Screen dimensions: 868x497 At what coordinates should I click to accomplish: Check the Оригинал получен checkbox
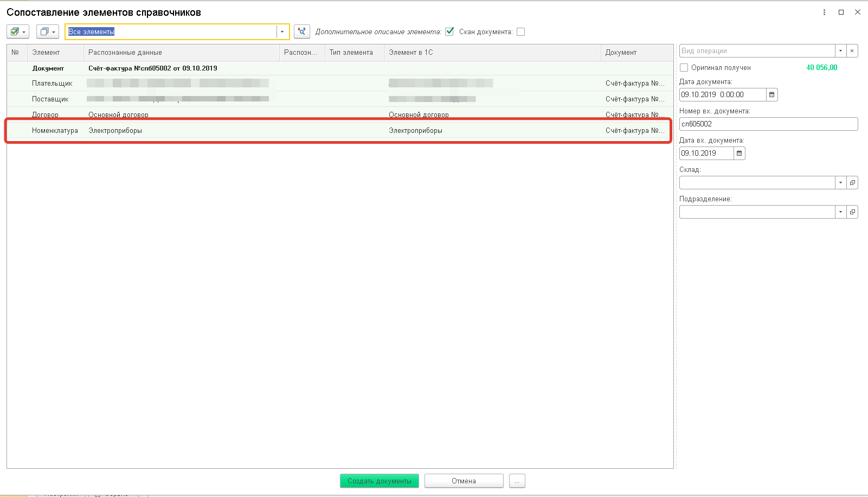[684, 68]
